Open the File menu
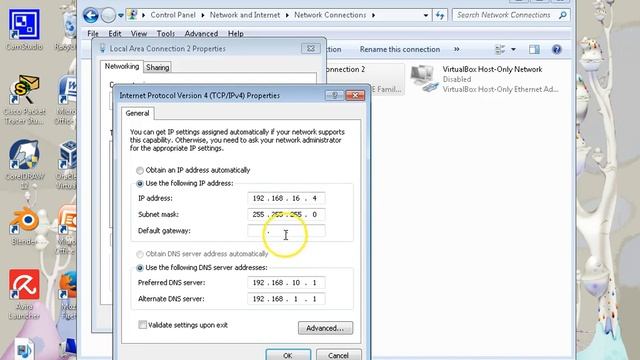This screenshot has height=360, width=640. 93,33
